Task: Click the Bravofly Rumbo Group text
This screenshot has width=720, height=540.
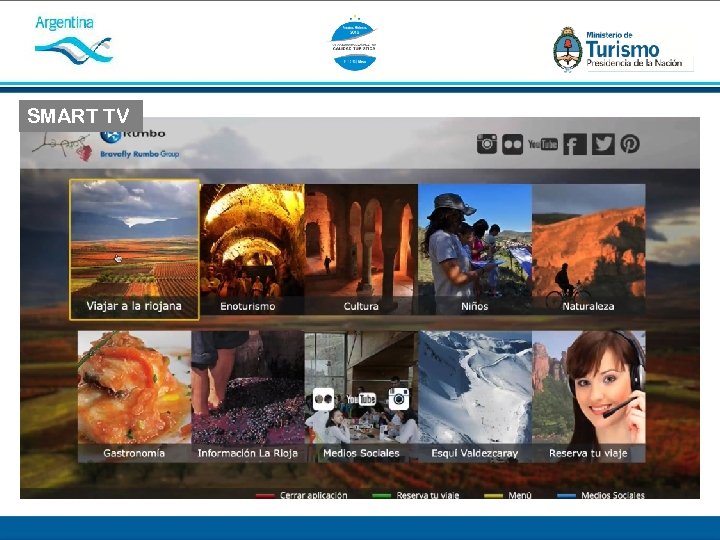Action: coord(140,154)
